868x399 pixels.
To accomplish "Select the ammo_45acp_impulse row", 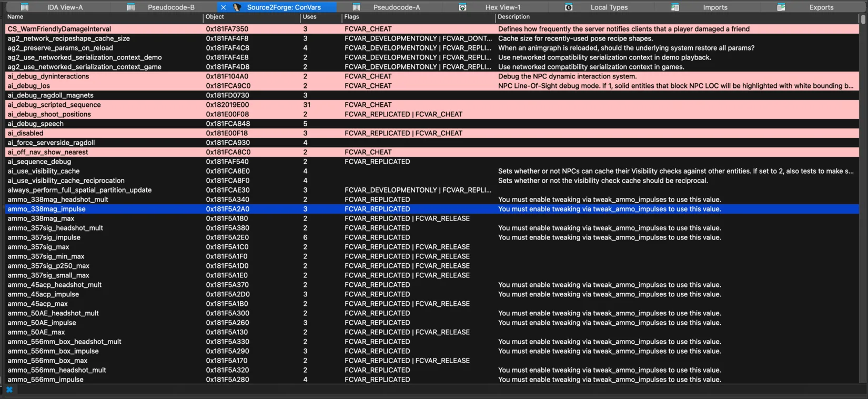I will tap(432, 294).
